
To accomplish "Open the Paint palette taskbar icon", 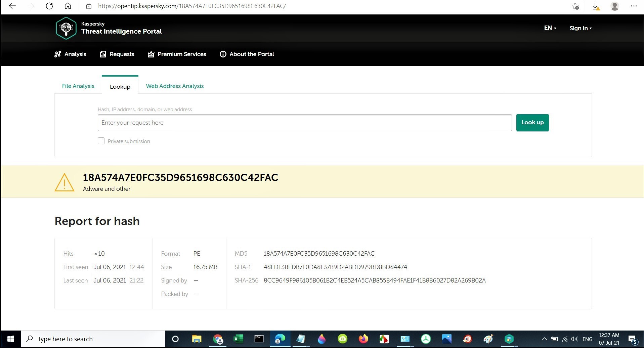I will 488,339.
